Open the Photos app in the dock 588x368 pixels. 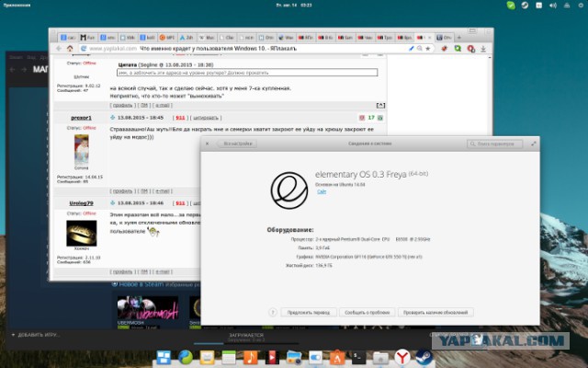(x=294, y=358)
